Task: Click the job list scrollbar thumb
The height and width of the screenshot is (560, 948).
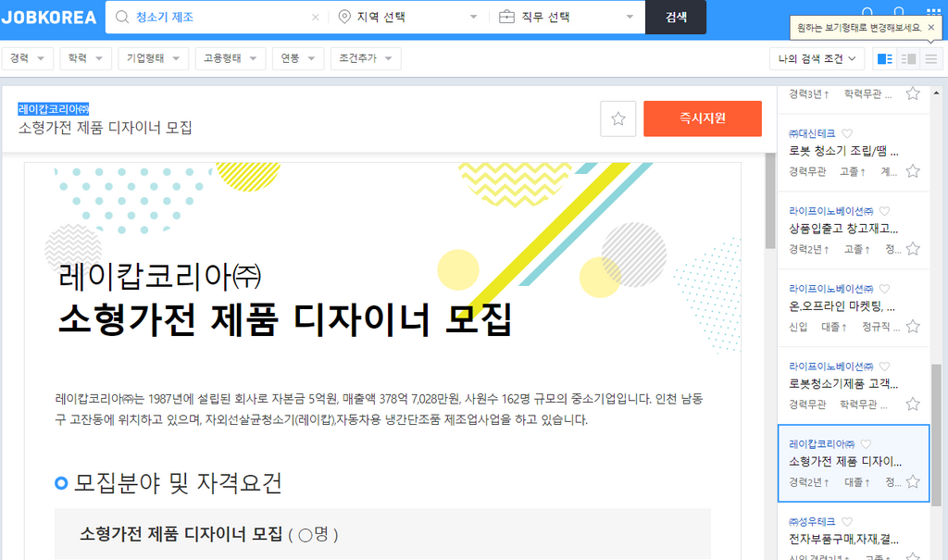Action: pyautogui.click(x=936, y=434)
